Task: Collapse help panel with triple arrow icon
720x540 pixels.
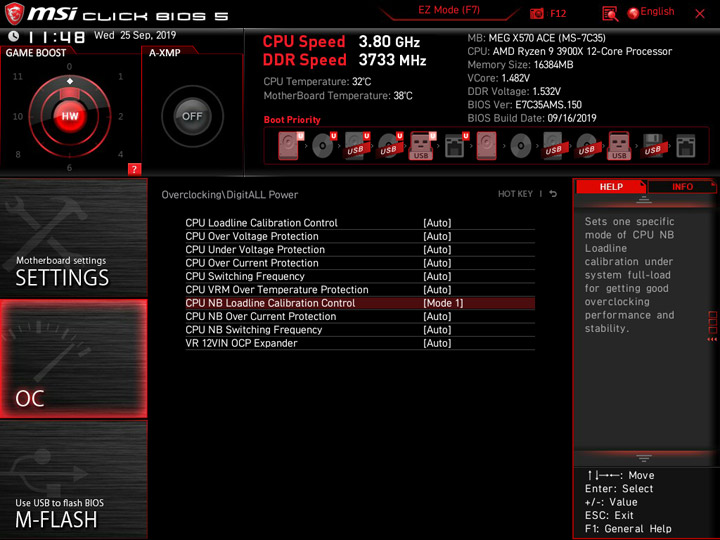Action: coord(712,339)
